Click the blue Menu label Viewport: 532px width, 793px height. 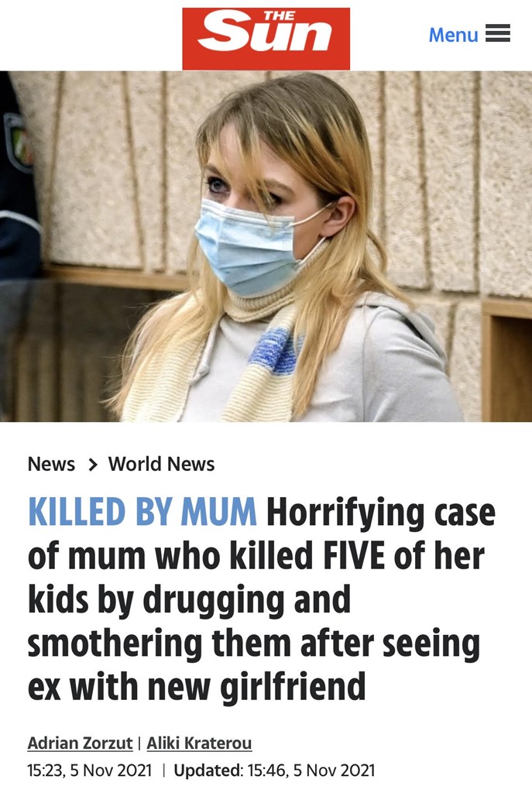pyautogui.click(x=453, y=34)
